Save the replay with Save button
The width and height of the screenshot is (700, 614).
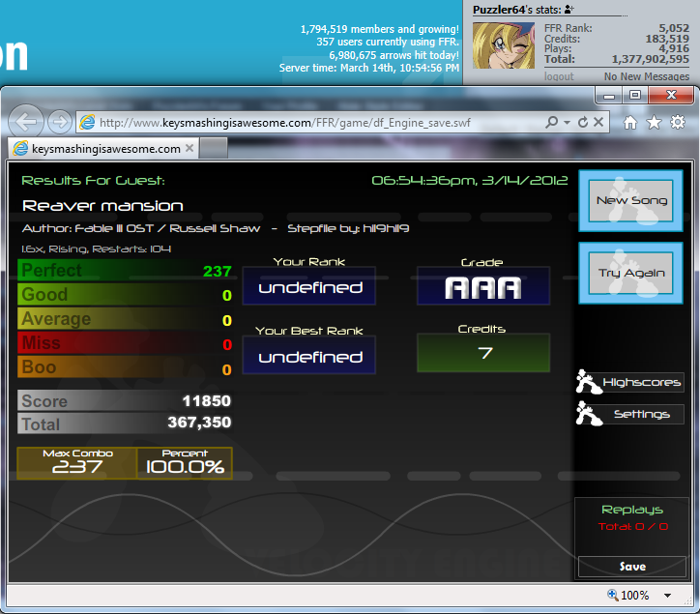coord(632,567)
